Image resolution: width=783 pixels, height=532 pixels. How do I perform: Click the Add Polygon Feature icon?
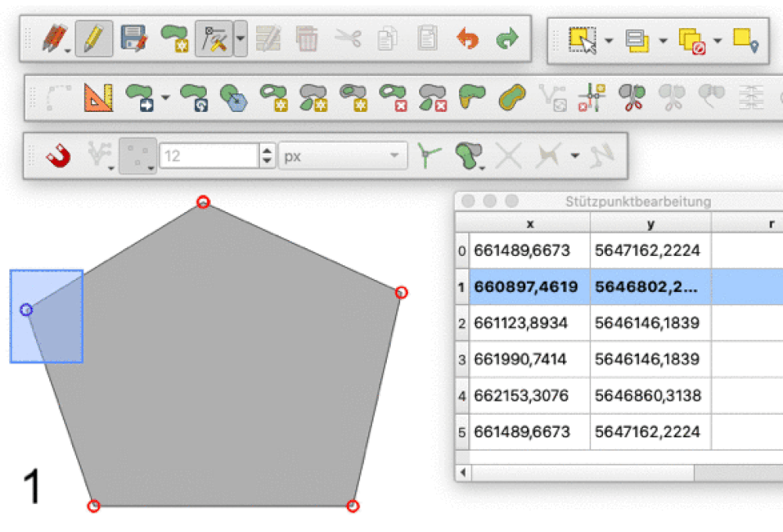[x=173, y=38]
